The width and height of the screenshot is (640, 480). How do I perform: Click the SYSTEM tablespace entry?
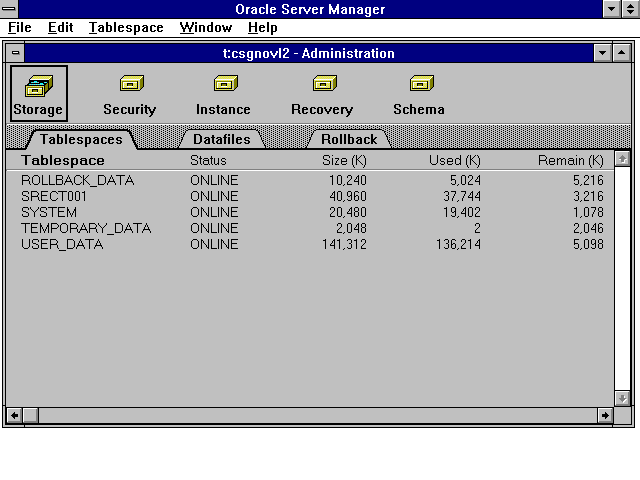point(49,212)
